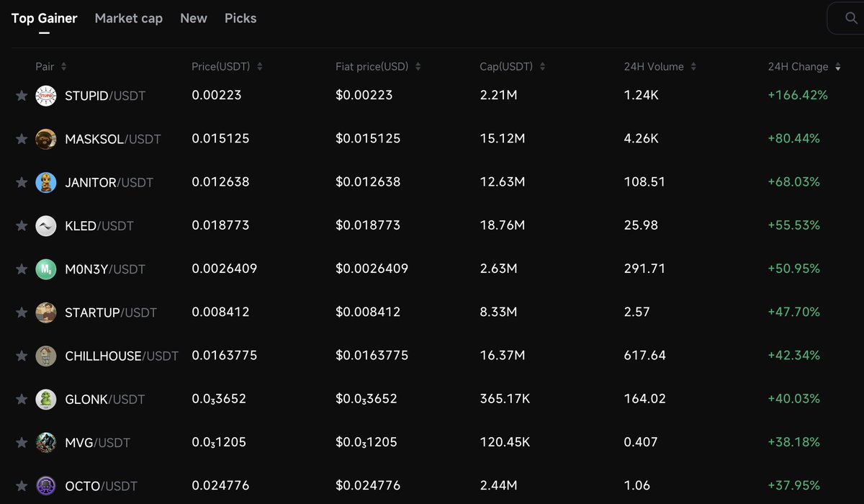Open the GLONK/USDT pair link
The height and width of the screenshot is (504, 864).
(x=105, y=399)
